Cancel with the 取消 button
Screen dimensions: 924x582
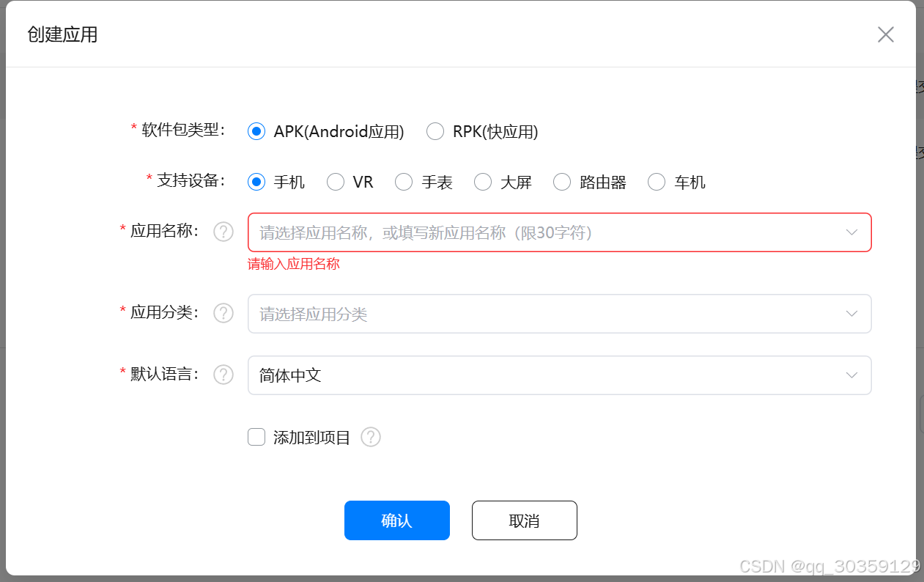click(525, 520)
